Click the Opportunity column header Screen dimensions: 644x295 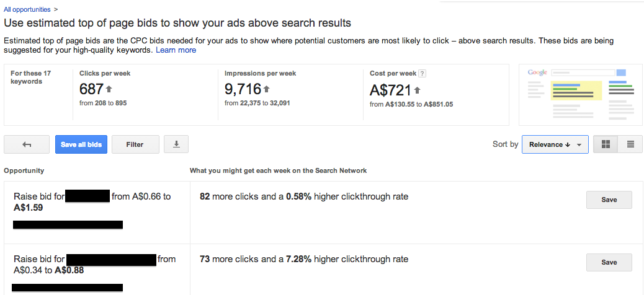point(24,170)
